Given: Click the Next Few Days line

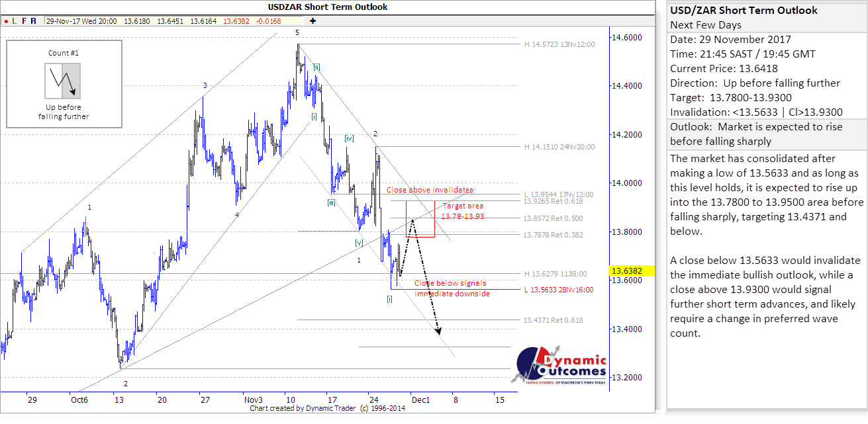Looking at the screenshot, I should 706,25.
